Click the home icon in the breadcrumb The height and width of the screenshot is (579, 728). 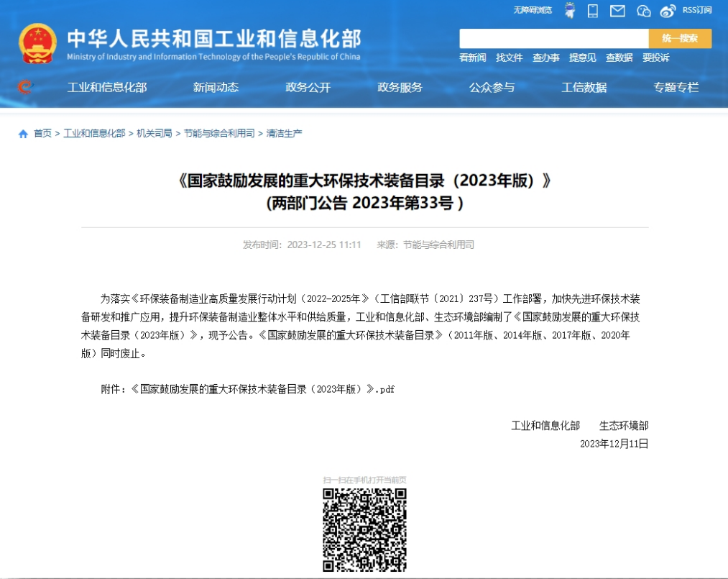pos(22,133)
